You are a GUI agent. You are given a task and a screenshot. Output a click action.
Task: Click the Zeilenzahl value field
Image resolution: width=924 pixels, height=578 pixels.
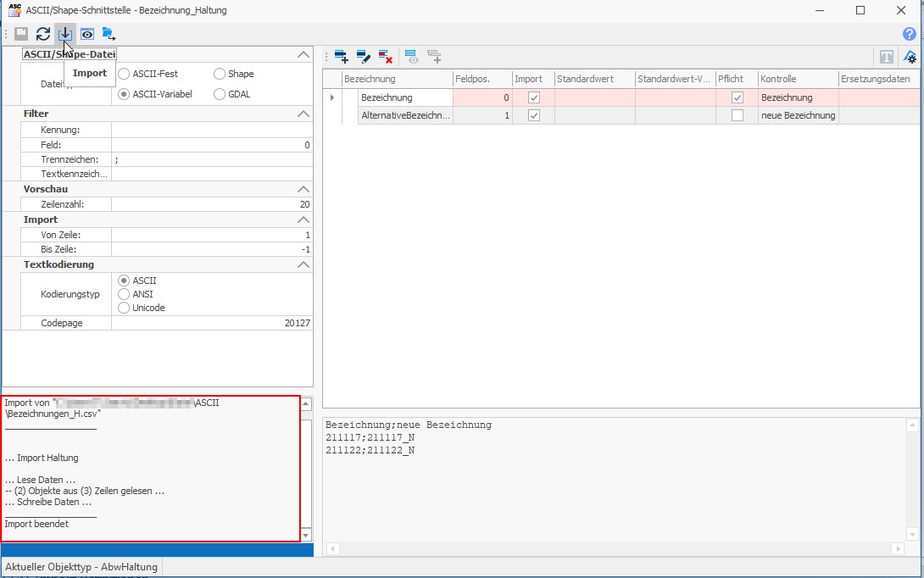click(x=211, y=204)
